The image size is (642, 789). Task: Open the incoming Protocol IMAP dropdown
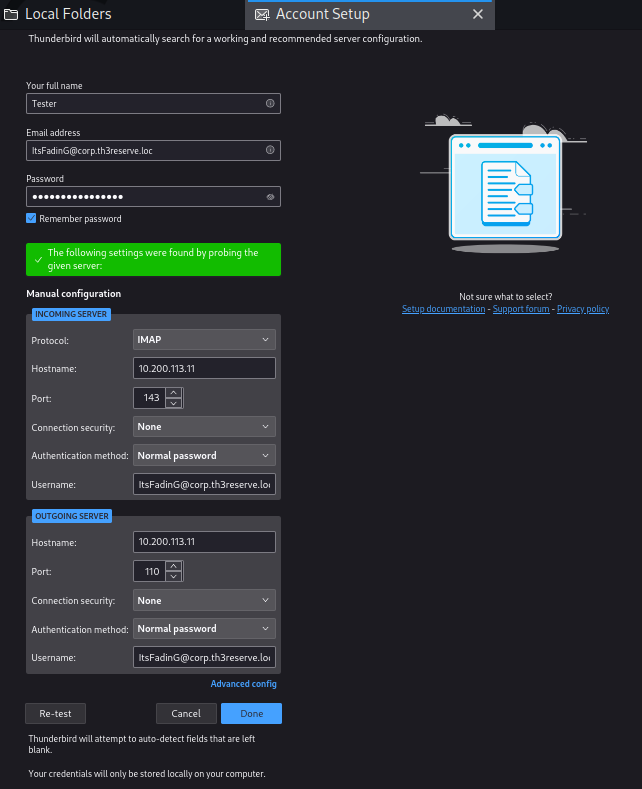point(204,340)
